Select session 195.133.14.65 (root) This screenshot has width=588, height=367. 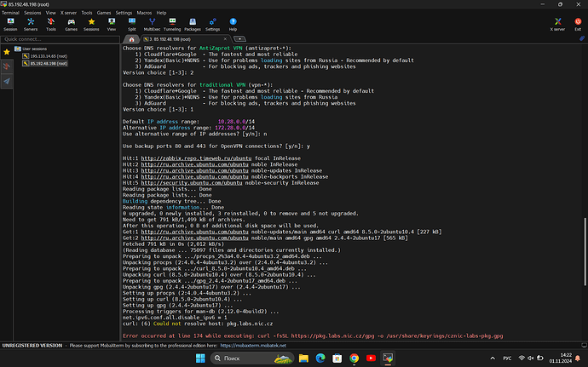[45, 56]
